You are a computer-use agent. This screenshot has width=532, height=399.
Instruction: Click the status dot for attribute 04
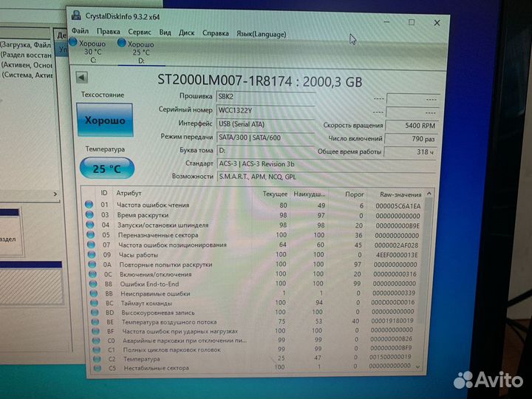90,225
